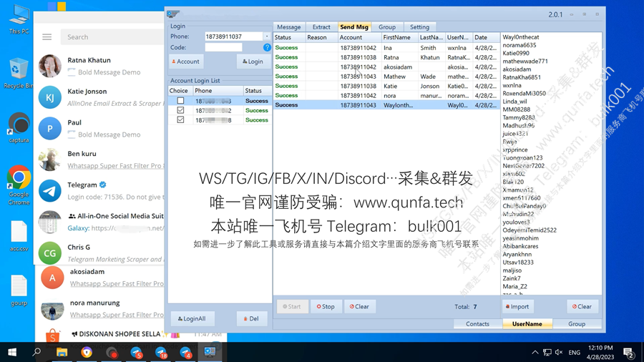Open This PC desktop icon
The height and width of the screenshot is (362, 644).
click(19, 19)
